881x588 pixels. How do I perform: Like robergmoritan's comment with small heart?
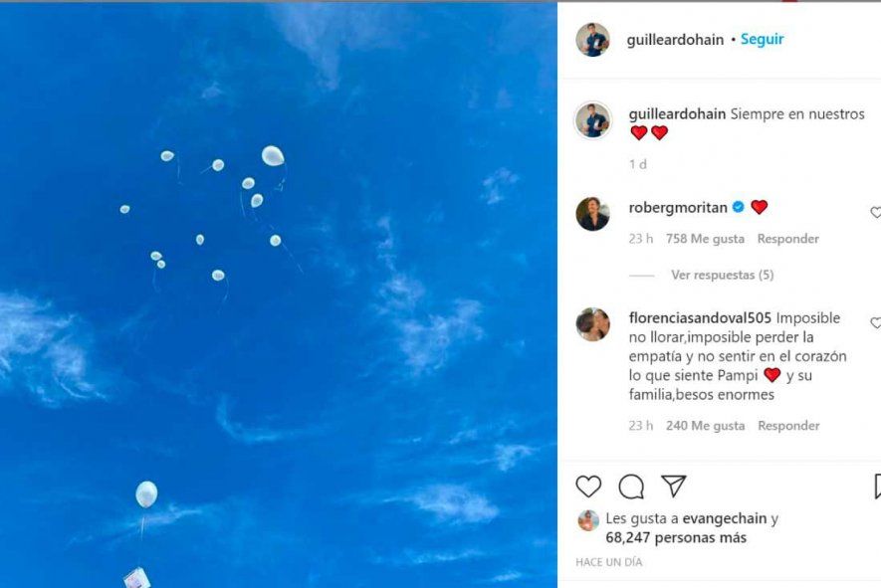pyautogui.click(x=876, y=213)
